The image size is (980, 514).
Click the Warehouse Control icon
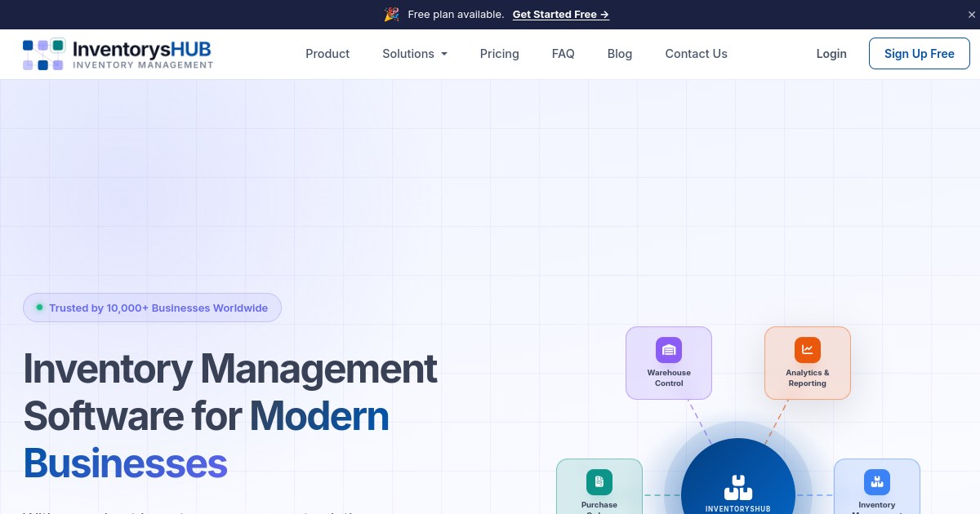[669, 350]
